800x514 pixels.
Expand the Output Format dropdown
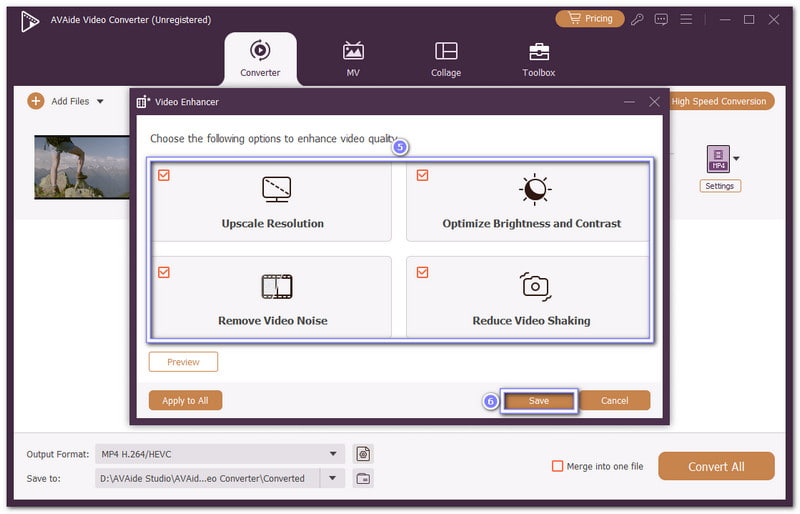point(332,454)
